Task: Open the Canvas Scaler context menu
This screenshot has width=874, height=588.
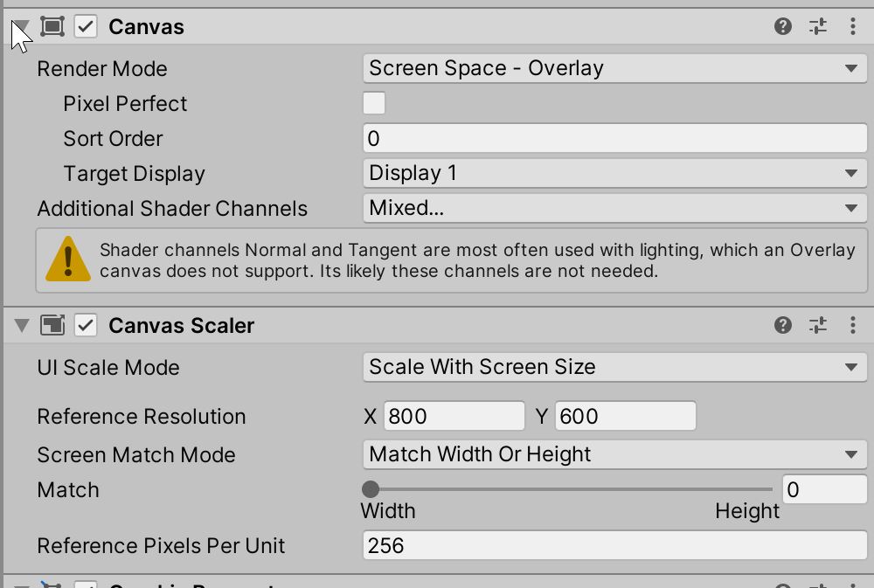Action: coord(853,325)
